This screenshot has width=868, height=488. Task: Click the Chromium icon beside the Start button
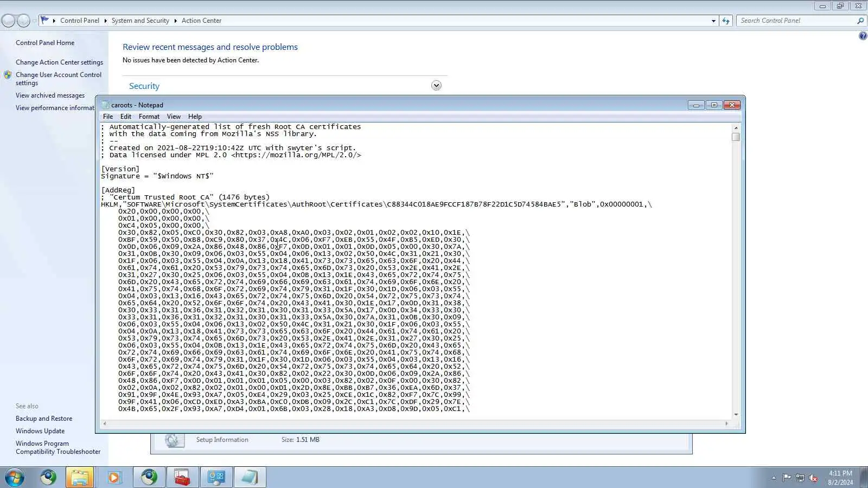(x=48, y=477)
